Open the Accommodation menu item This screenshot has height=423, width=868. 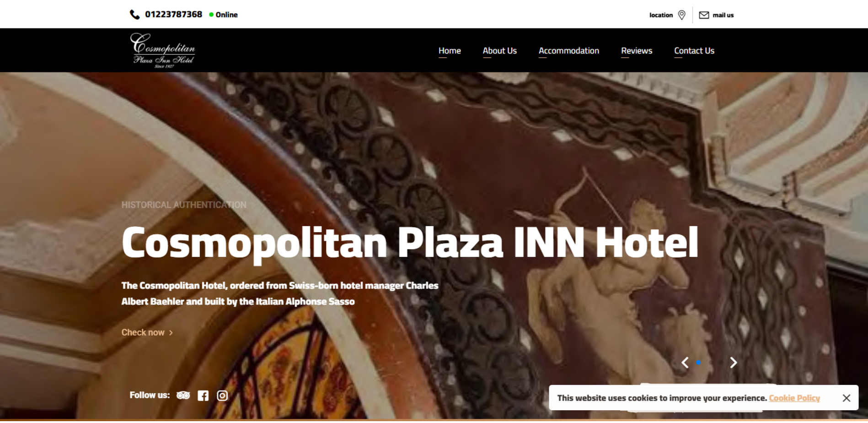coord(568,51)
